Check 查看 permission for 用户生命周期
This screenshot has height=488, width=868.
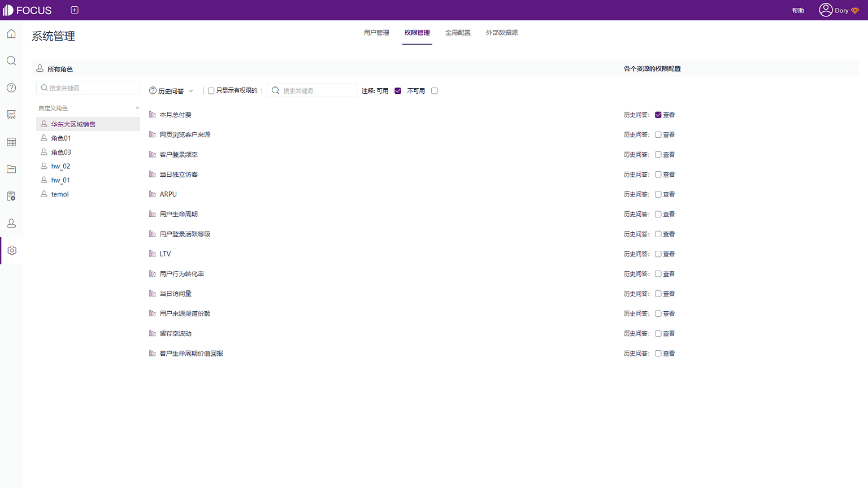[x=658, y=214]
